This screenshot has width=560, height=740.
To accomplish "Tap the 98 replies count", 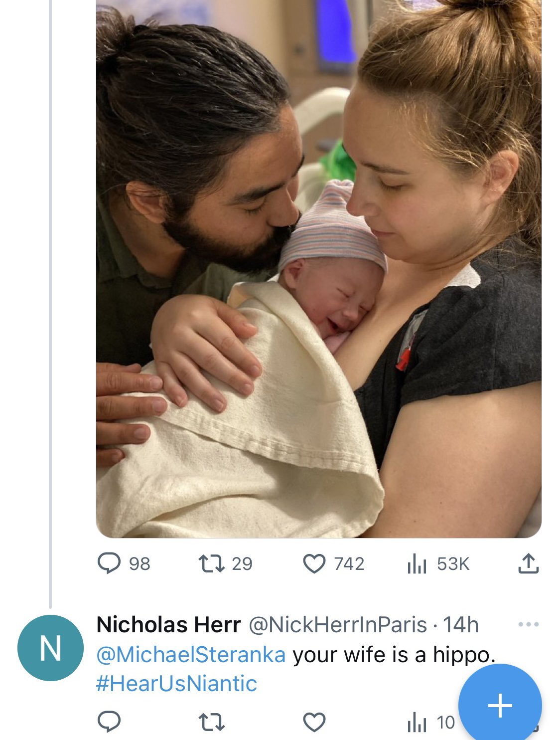I will click(139, 564).
